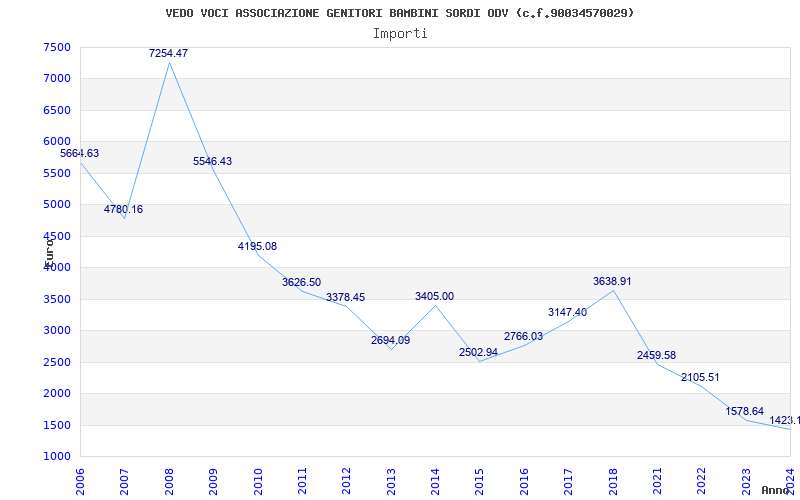Click the Importi subtitle
The image size is (800, 500).
tap(400, 34)
